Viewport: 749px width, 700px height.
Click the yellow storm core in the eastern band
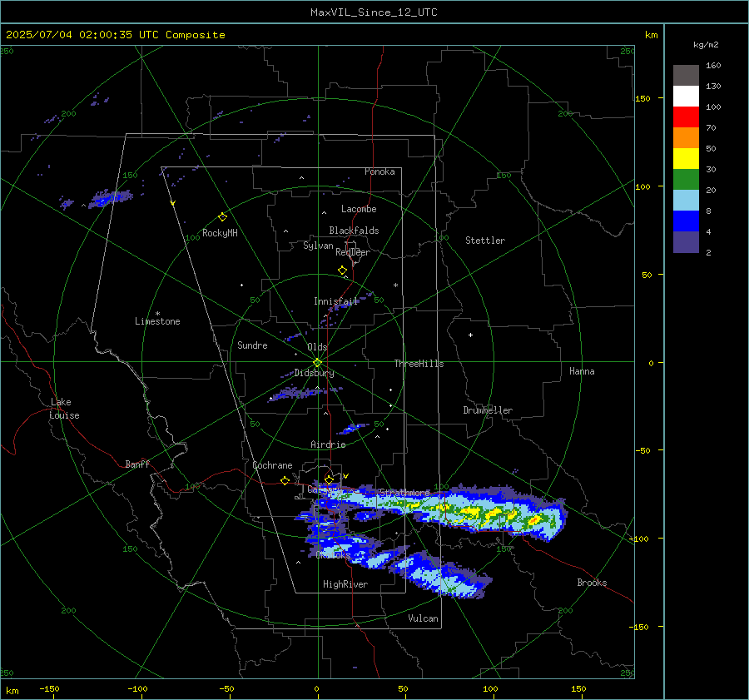coord(535,519)
